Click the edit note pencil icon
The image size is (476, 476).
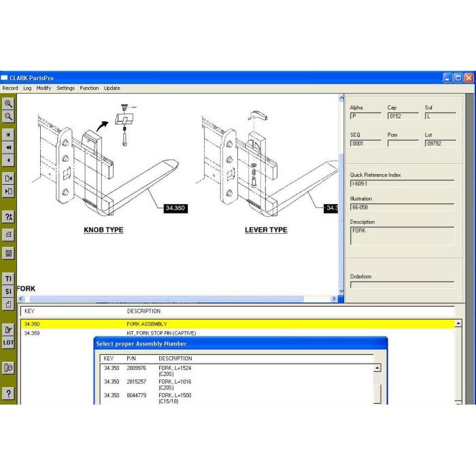(x=8, y=330)
